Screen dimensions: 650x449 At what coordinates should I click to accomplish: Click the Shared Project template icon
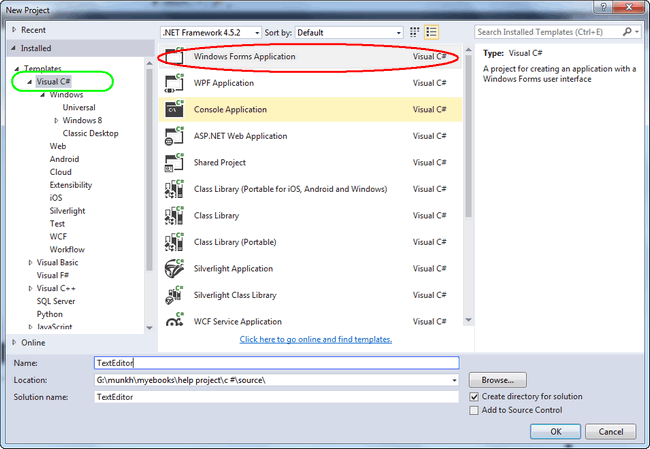point(174,163)
